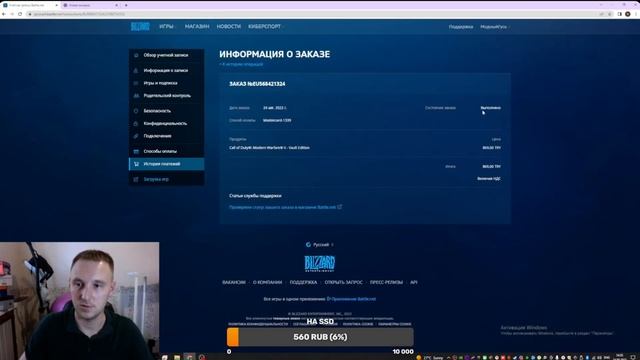Open the НОВОСТИ menu item

[x=229, y=27]
